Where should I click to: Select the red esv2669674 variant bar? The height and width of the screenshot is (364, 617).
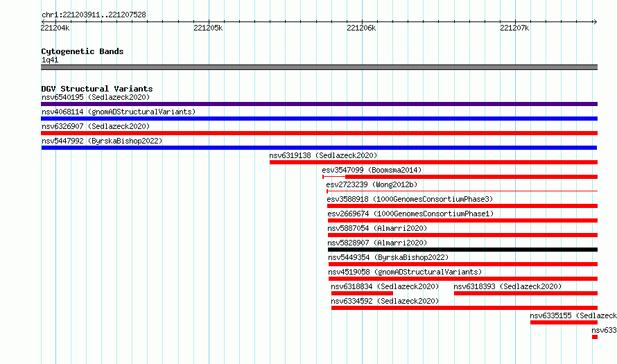point(462,220)
